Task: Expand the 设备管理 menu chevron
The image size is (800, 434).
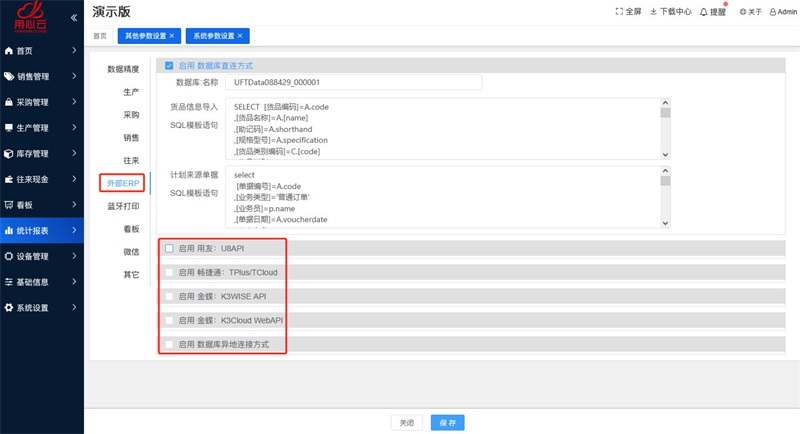Action: pos(74,256)
